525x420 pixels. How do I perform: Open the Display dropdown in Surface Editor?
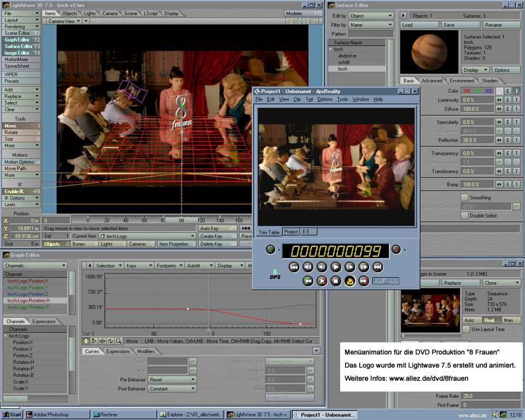[x=475, y=70]
